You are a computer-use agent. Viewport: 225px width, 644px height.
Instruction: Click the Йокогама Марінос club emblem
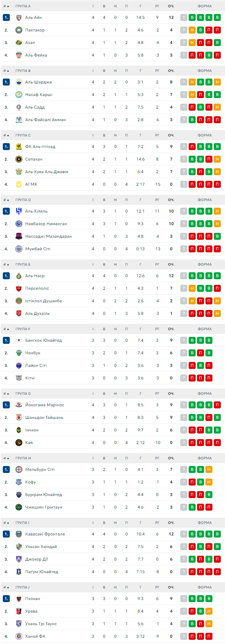(19, 405)
